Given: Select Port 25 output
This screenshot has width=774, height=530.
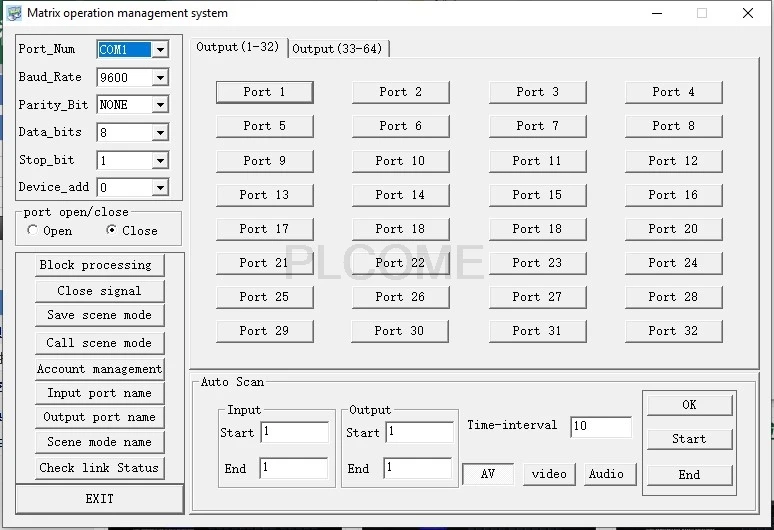Looking at the screenshot, I should click(x=265, y=298).
